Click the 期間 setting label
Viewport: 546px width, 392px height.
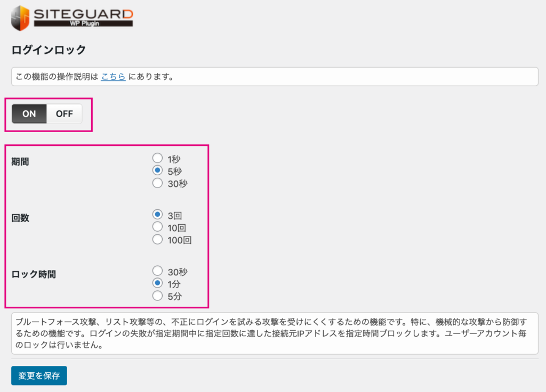pos(20,162)
